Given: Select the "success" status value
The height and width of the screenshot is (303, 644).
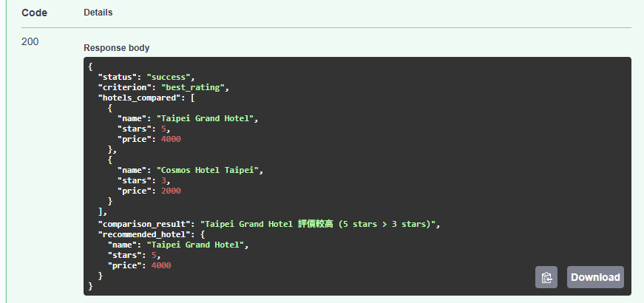Looking at the screenshot, I should (x=169, y=77).
